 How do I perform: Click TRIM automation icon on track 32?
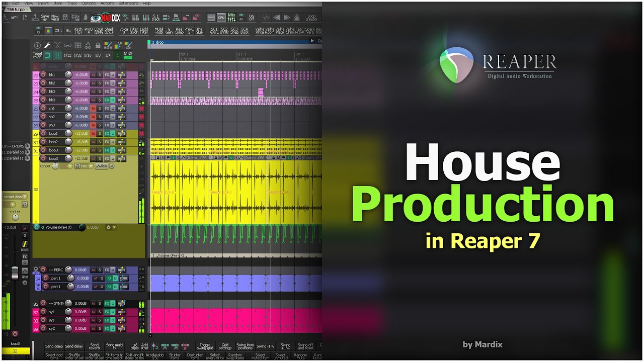tap(103, 166)
